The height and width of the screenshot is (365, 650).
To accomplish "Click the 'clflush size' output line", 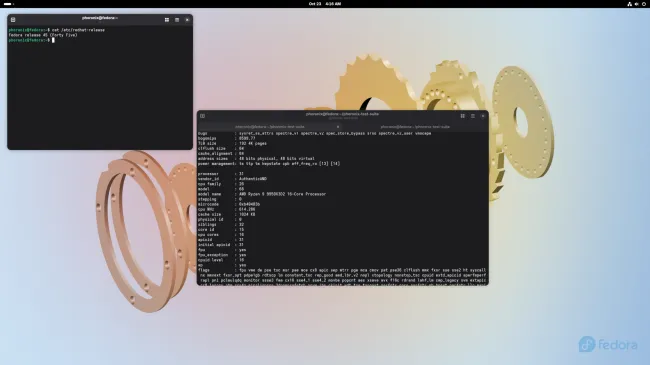I will coord(221,148).
